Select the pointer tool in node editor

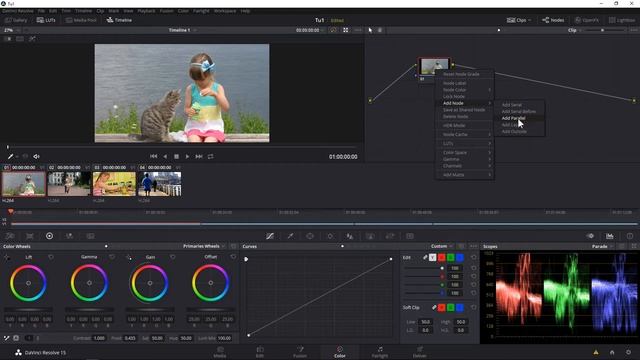370,30
